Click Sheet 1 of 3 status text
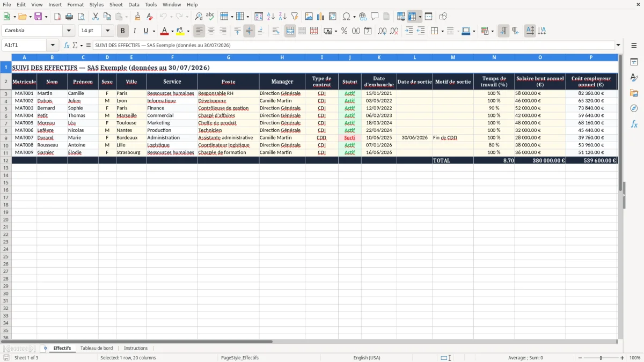Screen dimensions: 644x362 pos(26,358)
